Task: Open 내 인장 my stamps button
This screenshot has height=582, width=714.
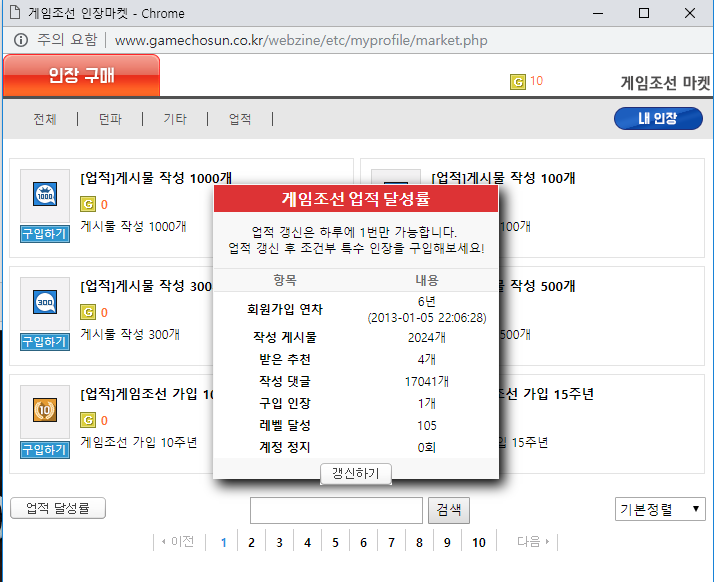Action: point(658,118)
